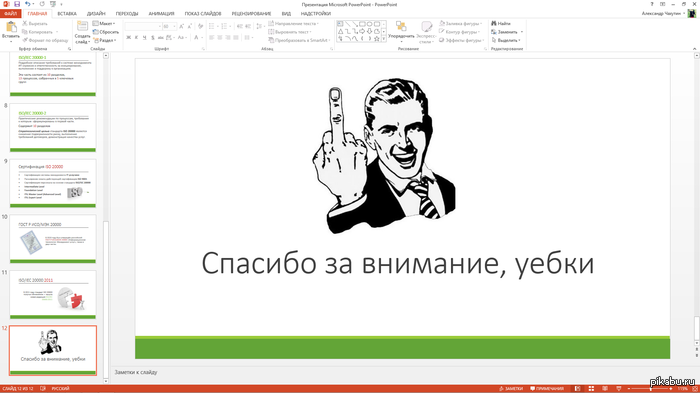Switch to АНИМАЦИЯ tab
This screenshot has height=393, width=700.
point(161,13)
